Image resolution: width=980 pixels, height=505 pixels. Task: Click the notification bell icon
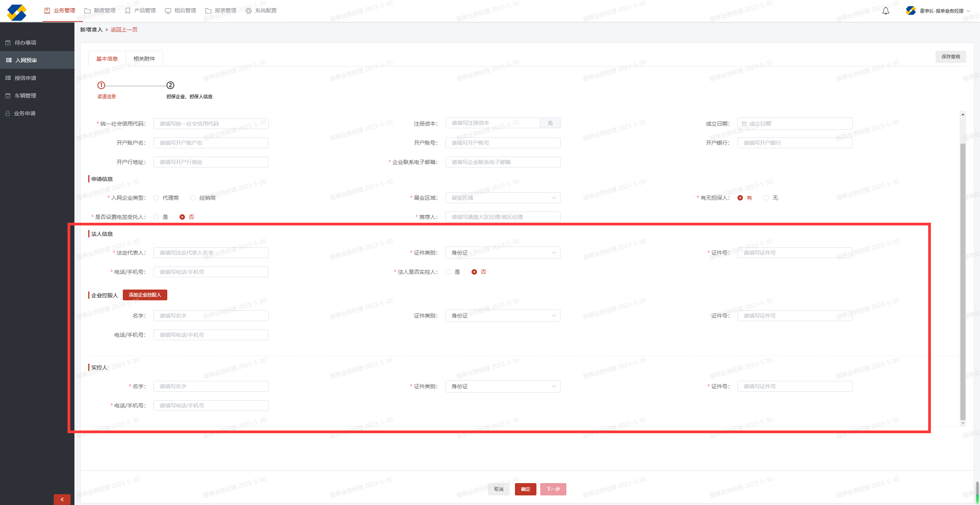(x=886, y=11)
